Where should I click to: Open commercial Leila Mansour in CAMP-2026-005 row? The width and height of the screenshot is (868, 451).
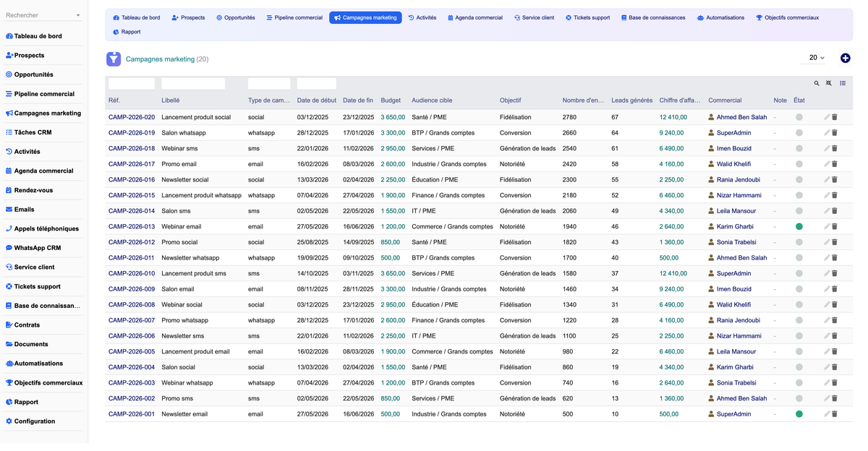click(736, 351)
